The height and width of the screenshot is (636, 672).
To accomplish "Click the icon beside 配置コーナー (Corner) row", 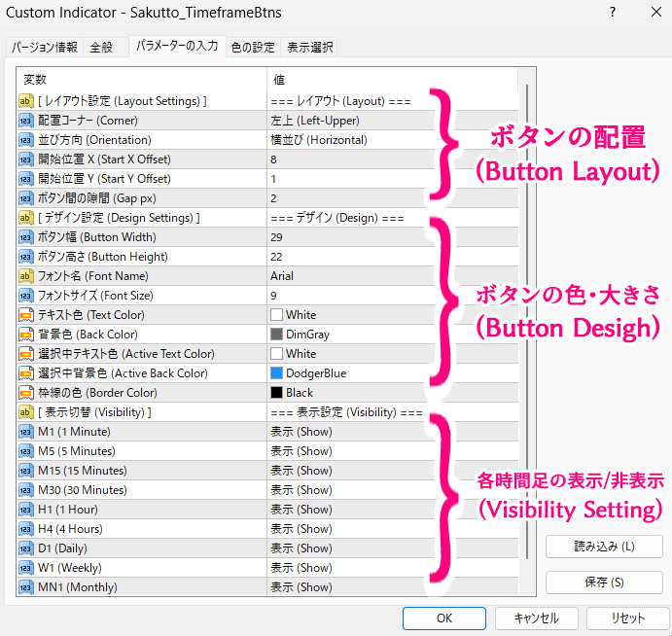I will click(26, 121).
